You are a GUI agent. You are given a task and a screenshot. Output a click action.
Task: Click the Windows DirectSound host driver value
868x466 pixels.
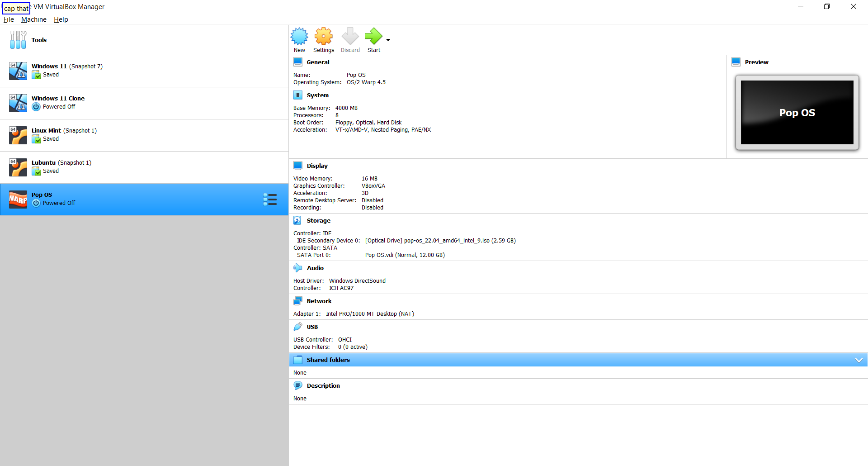357,281
